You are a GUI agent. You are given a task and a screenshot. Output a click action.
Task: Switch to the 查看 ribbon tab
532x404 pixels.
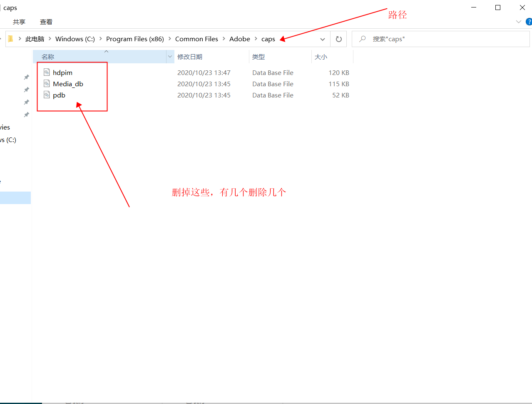(46, 22)
